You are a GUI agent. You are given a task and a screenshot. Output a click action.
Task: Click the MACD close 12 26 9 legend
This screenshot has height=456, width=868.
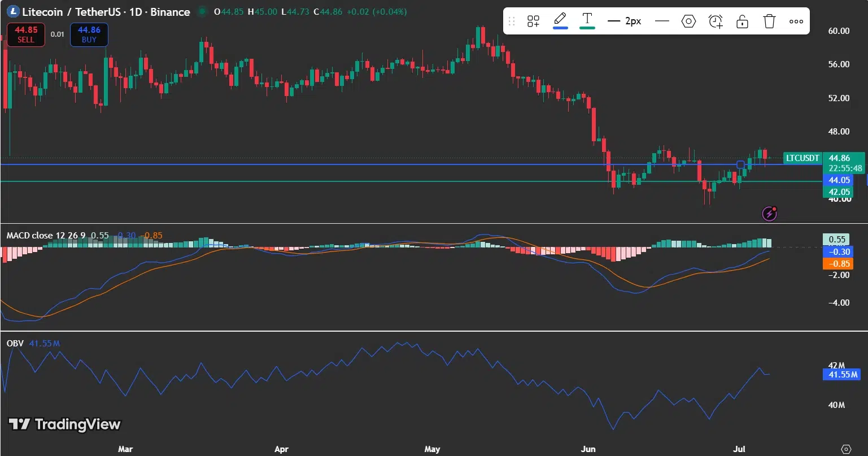coord(46,235)
